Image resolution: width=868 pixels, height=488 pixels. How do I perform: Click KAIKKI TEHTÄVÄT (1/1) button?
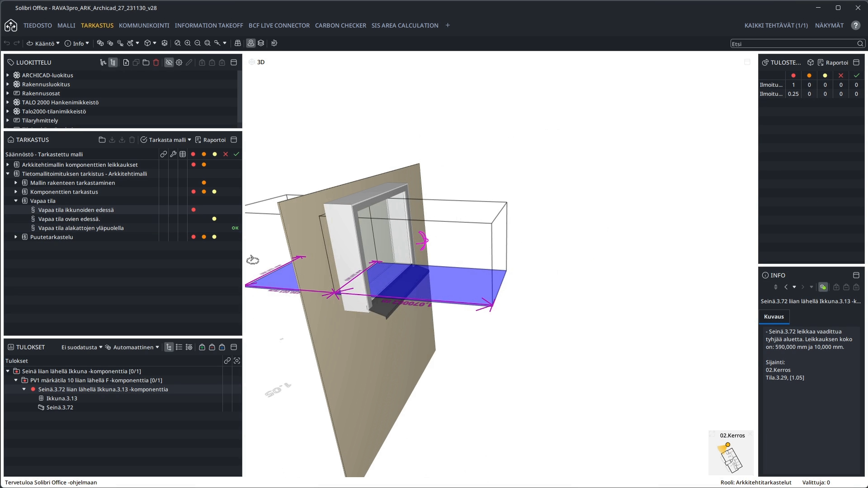(776, 25)
